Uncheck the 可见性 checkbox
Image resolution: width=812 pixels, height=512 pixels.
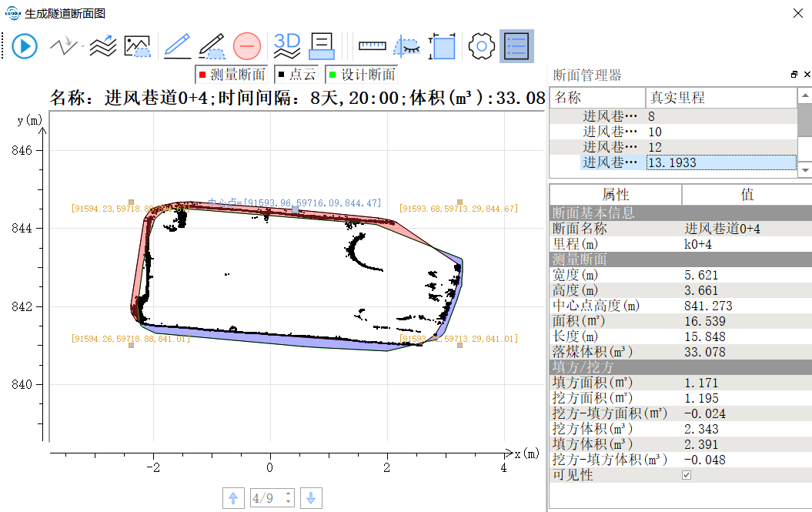(687, 475)
